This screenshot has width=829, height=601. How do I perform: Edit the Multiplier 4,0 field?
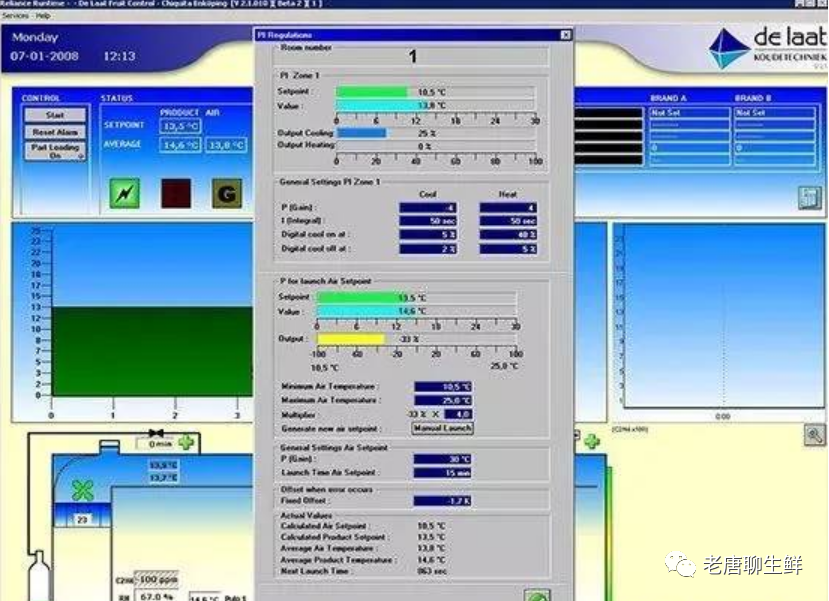click(x=458, y=414)
